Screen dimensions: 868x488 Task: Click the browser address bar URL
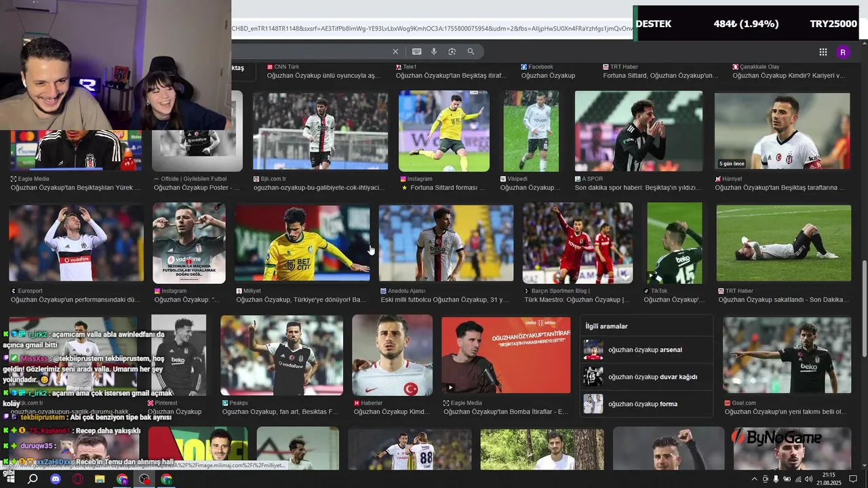431,28
